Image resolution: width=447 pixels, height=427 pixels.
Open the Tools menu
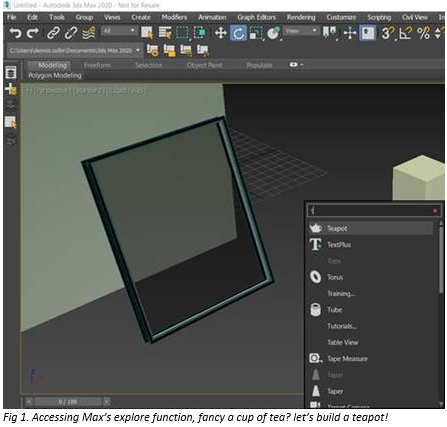(57, 17)
